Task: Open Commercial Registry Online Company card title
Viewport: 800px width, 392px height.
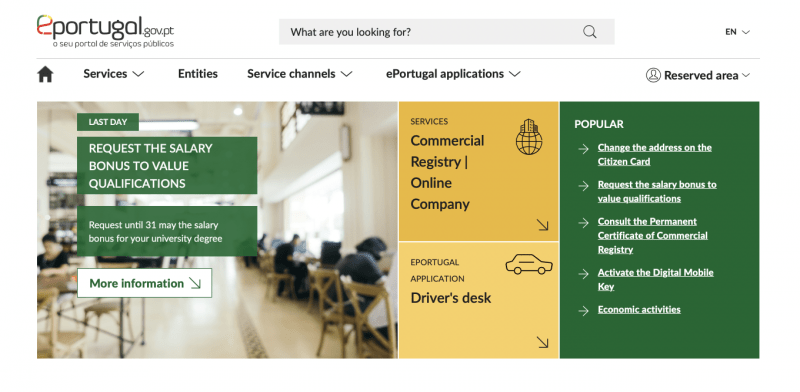Action: pyautogui.click(x=447, y=172)
